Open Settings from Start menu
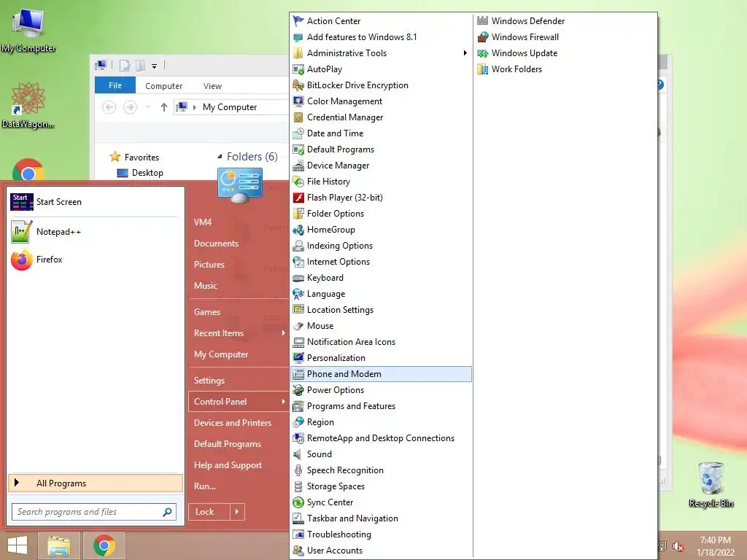 click(209, 381)
